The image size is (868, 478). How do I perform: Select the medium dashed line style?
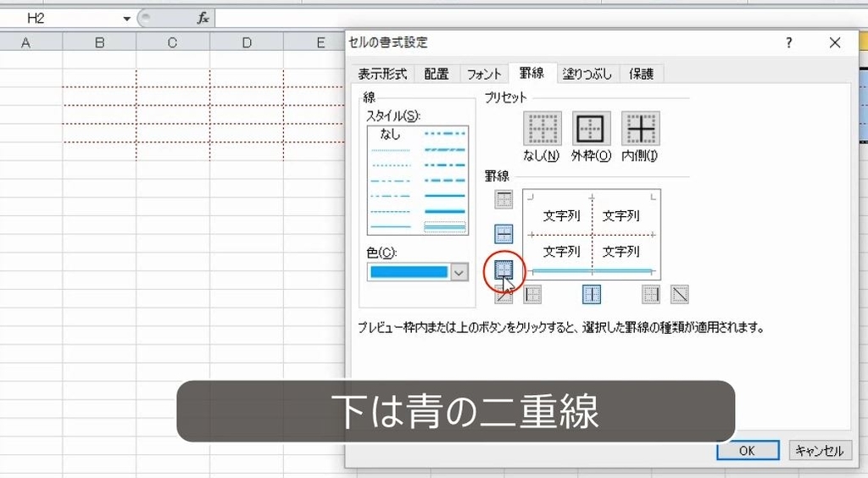coord(444,181)
